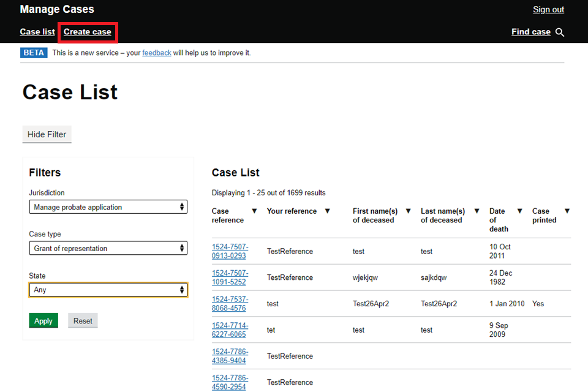The width and height of the screenshot is (588, 392).
Task: Sort by Case printed column arrow
Action: [567, 211]
